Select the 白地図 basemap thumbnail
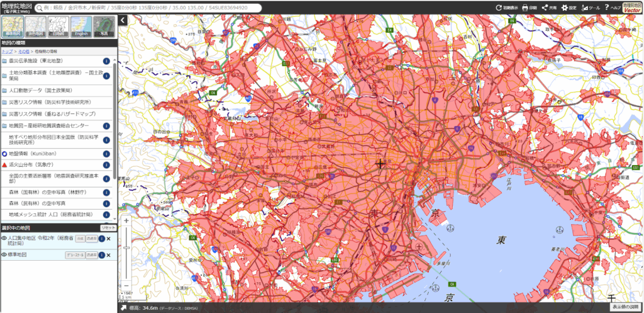 (x=58, y=27)
